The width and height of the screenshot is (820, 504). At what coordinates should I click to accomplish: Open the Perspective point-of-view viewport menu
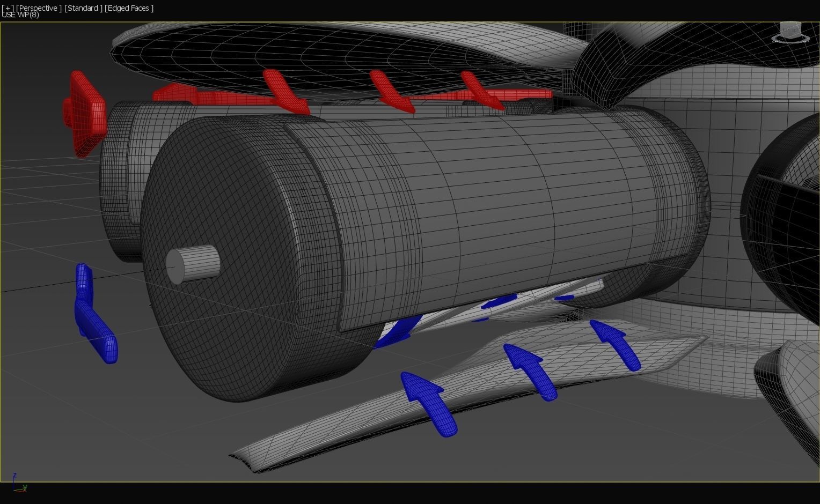(38, 8)
